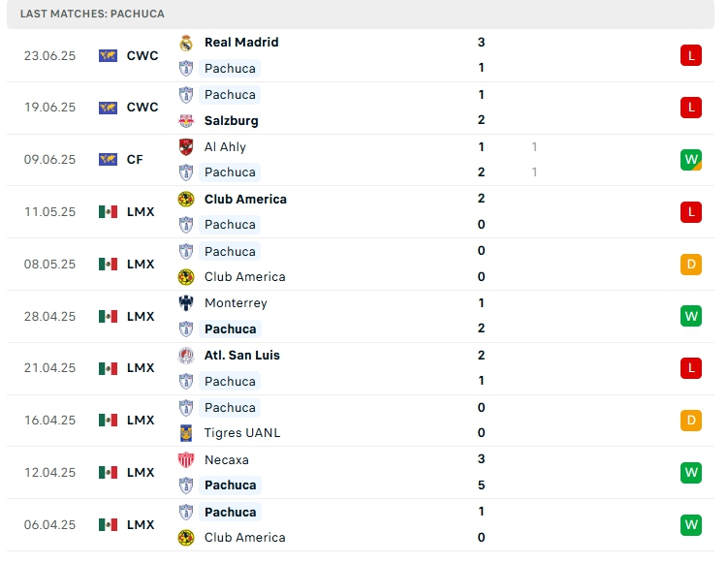This screenshot has width=728, height=563.
Task: Click the Real Madrid club crest
Action: click(186, 43)
